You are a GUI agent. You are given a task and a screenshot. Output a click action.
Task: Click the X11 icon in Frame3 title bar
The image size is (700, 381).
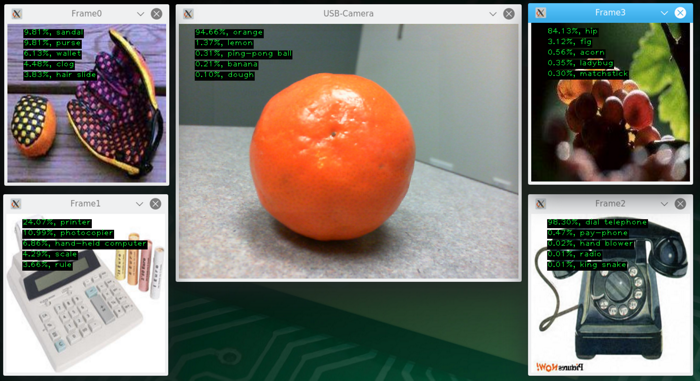540,13
